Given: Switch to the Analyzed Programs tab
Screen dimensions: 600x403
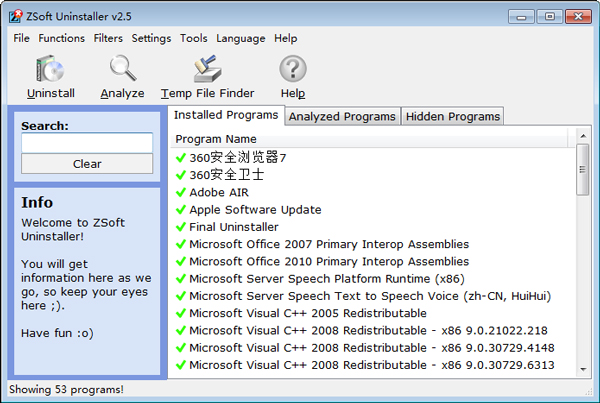Looking at the screenshot, I should [x=342, y=116].
